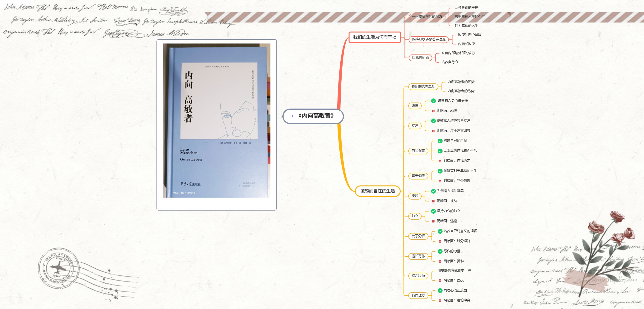Click the 内向高敏者 book cover image
The height and width of the screenshot is (309, 644).
216,121
